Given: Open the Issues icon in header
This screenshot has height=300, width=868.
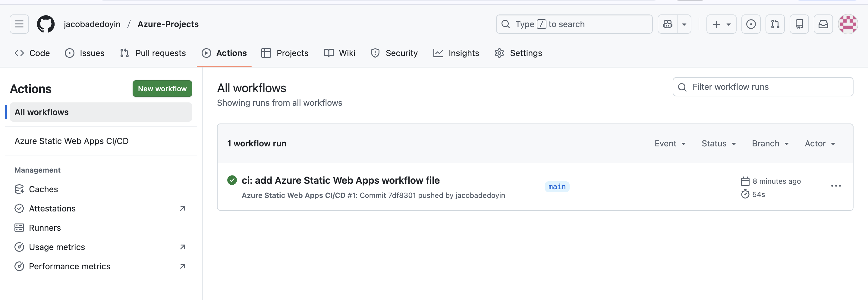Looking at the screenshot, I should coord(751,24).
